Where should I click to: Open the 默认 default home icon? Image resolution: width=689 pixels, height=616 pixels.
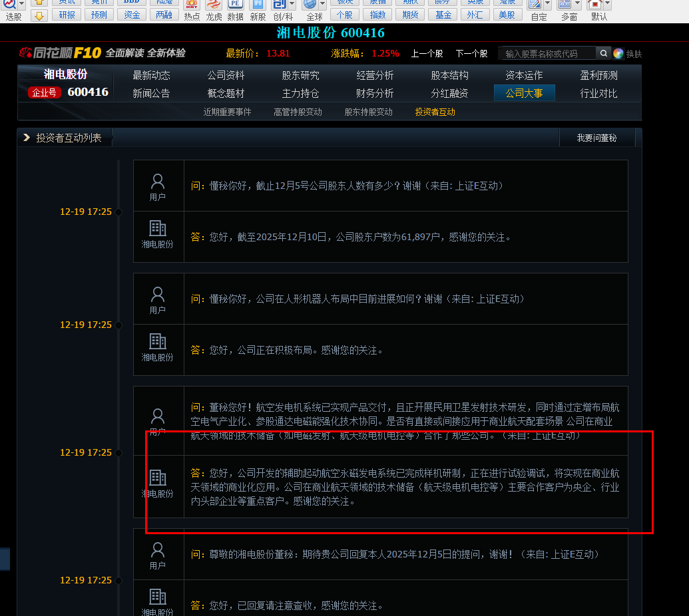595,5
